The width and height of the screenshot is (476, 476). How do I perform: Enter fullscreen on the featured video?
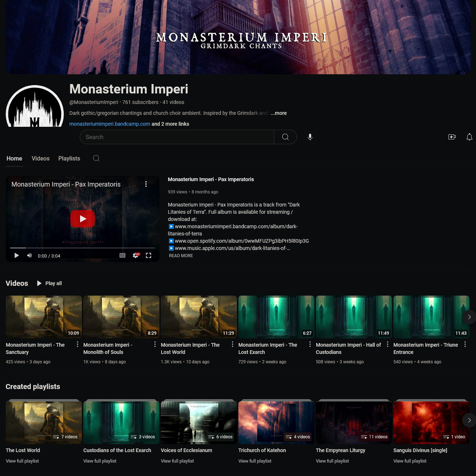pyautogui.click(x=149, y=255)
